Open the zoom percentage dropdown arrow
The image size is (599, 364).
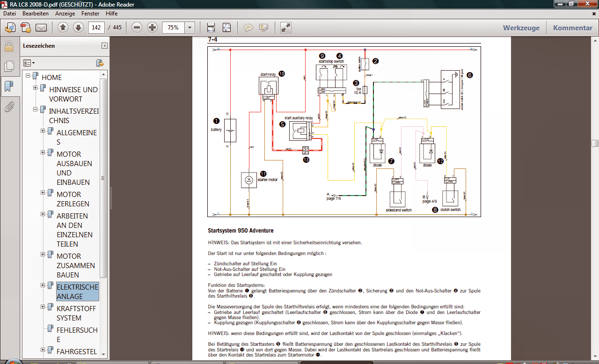190,28
